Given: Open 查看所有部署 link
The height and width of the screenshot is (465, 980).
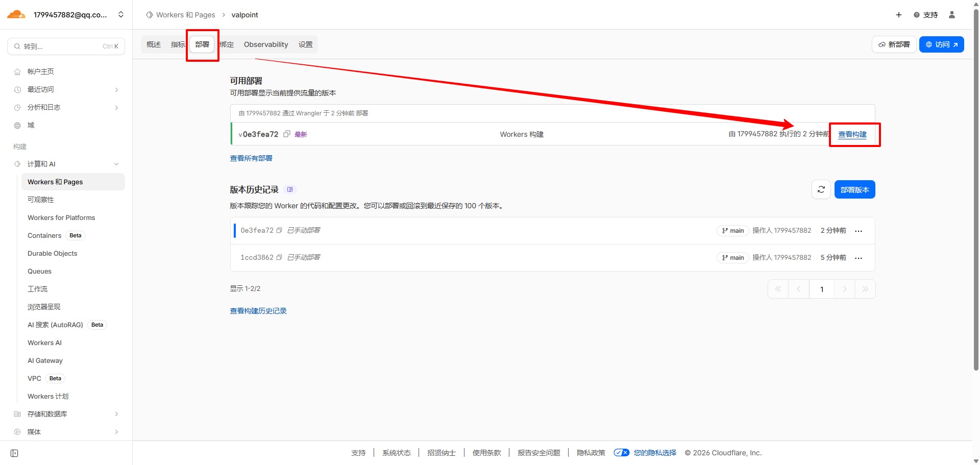Looking at the screenshot, I should [251, 158].
